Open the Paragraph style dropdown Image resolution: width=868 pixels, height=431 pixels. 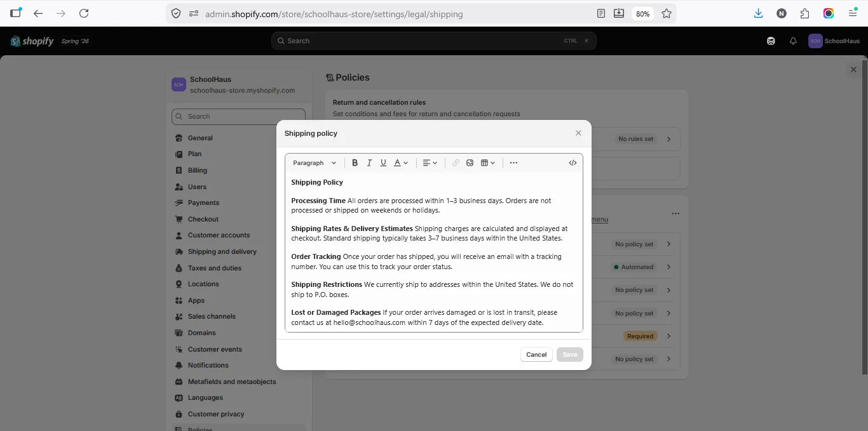pyautogui.click(x=315, y=163)
